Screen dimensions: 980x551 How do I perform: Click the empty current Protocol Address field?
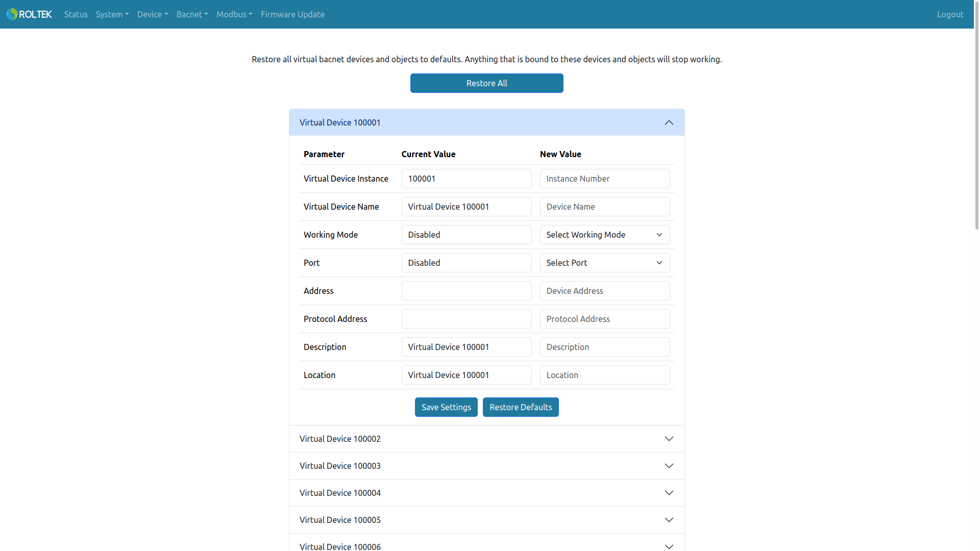pyautogui.click(x=467, y=319)
